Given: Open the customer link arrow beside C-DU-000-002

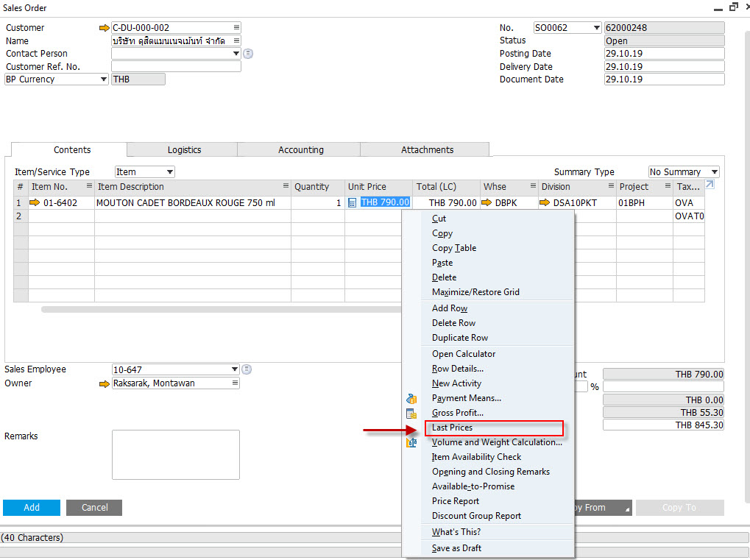Looking at the screenshot, I should (104, 28).
